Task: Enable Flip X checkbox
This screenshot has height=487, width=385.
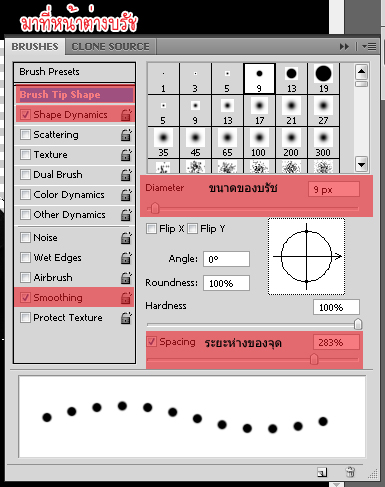Action: [151, 228]
